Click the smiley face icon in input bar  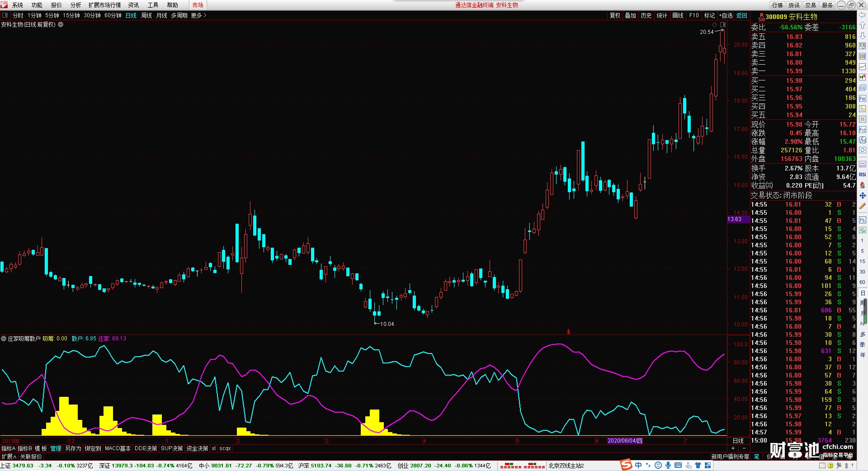pyautogui.click(x=658, y=465)
